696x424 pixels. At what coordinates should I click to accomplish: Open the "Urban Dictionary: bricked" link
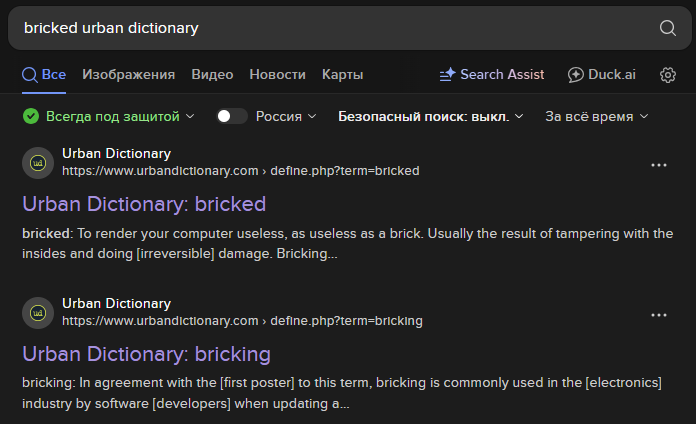(144, 204)
